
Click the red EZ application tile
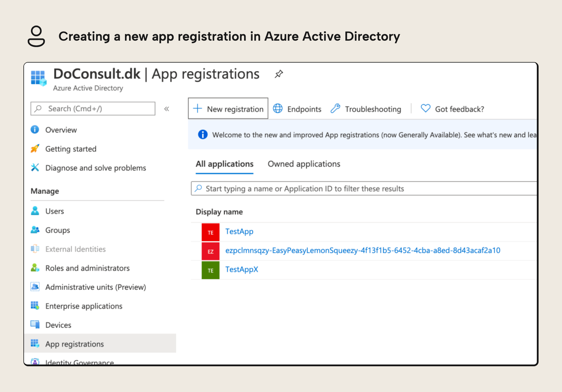tap(210, 251)
